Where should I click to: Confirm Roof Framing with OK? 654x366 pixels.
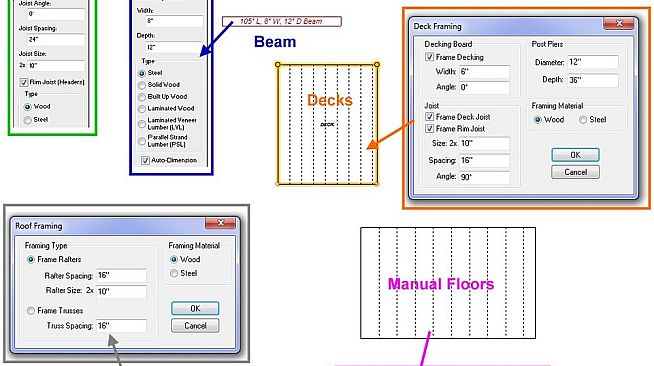195,308
